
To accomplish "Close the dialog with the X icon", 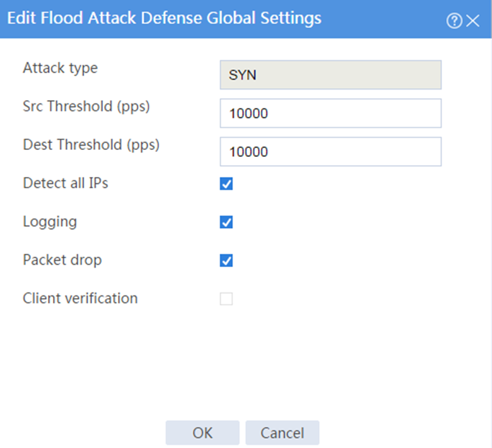I will [x=472, y=21].
